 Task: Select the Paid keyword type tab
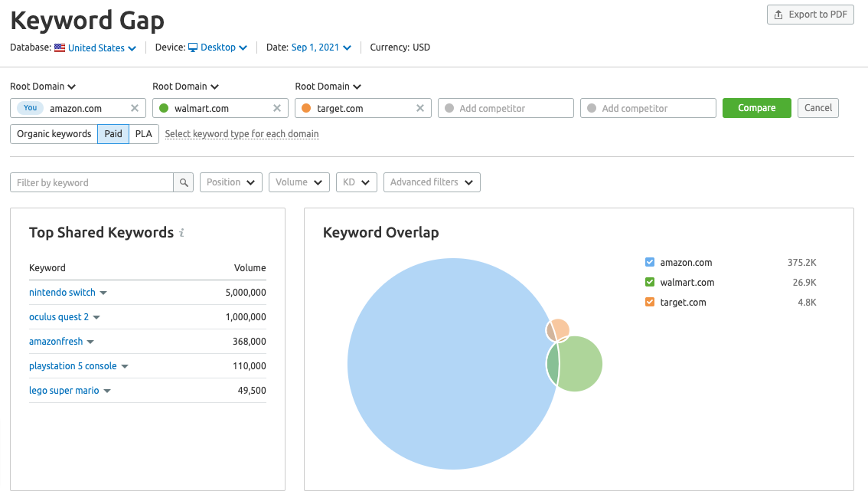(113, 134)
